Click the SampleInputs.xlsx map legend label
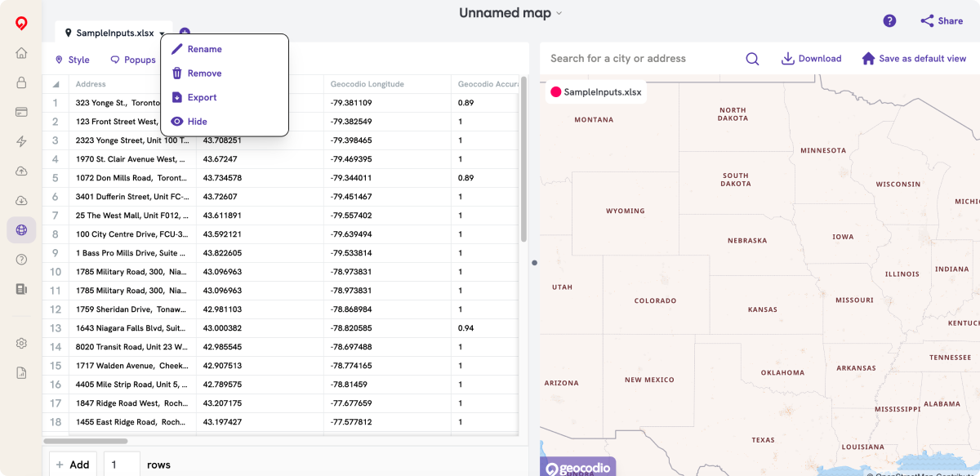This screenshot has height=476, width=980. coord(603,92)
